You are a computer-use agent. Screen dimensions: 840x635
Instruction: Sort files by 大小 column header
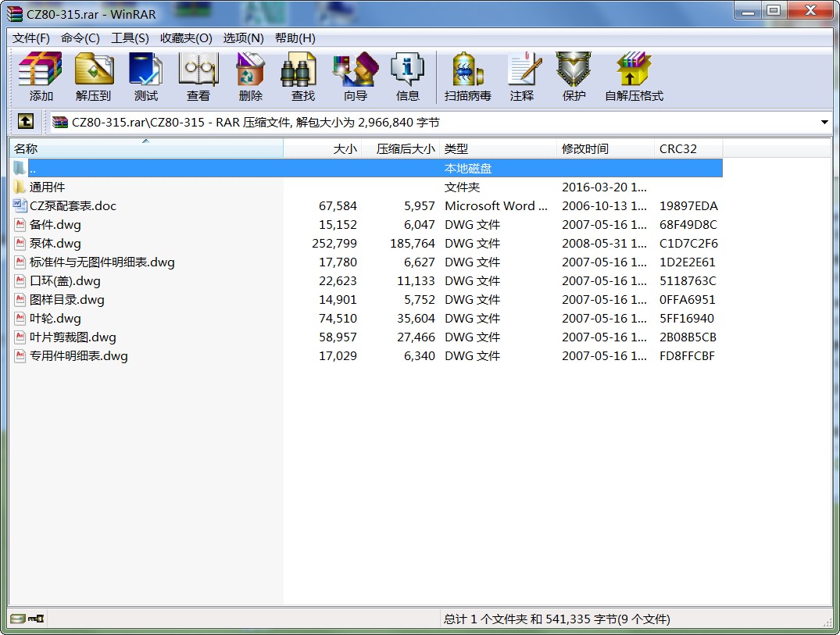click(345, 148)
